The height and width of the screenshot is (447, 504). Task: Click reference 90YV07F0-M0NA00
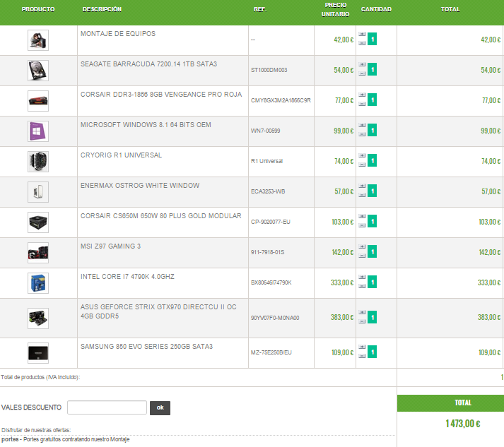click(275, 318)
